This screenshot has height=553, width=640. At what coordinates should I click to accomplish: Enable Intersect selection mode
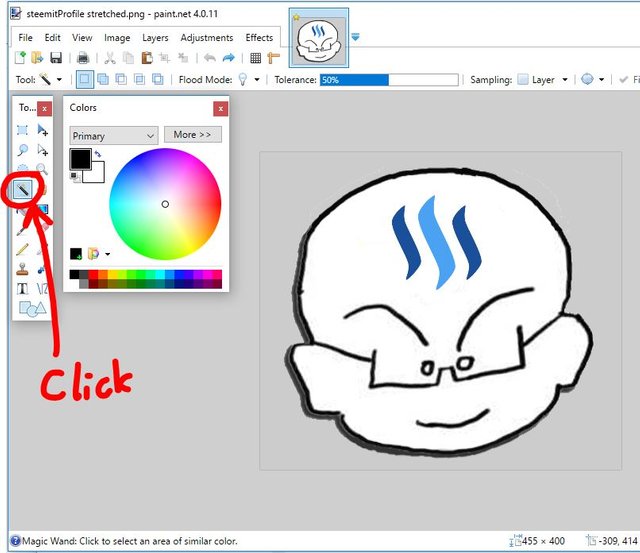pos(139,79)
